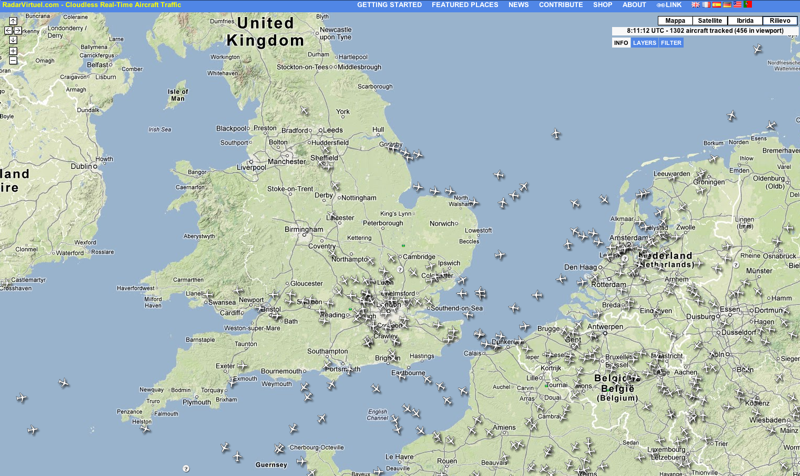The width and height of the screenshot is (800, 476).
Task: Zoom out with the minus button
Action: point(13,60)
